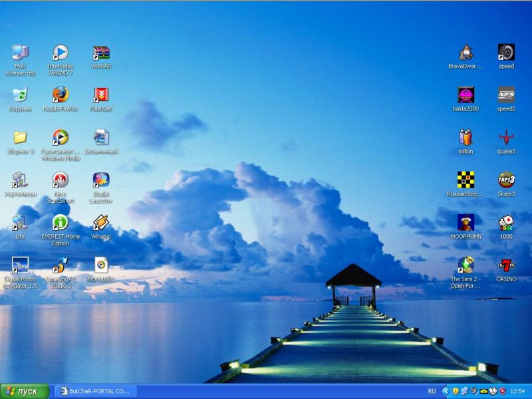Select the quake3 game icon
The image size is (532, 399).
pos(506,138)
